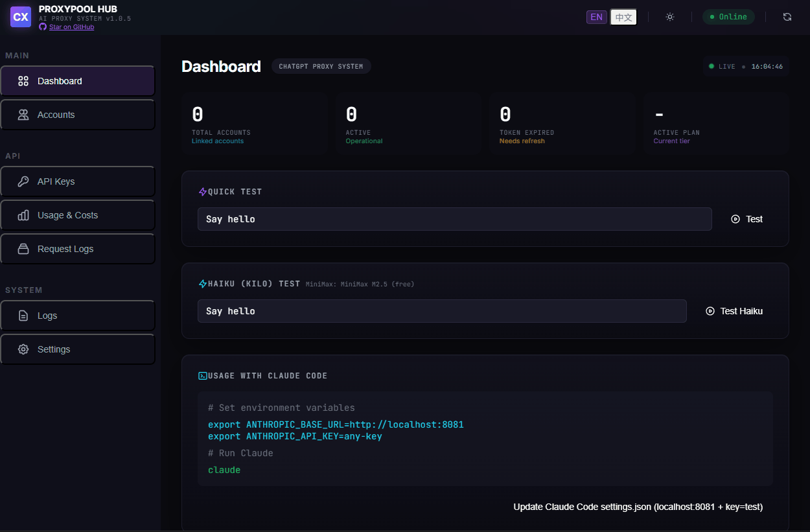Image resolution: width=810 pixels, height=532 pixels.
Task: Open the Accounts page
Action: (x=78, y=115)
